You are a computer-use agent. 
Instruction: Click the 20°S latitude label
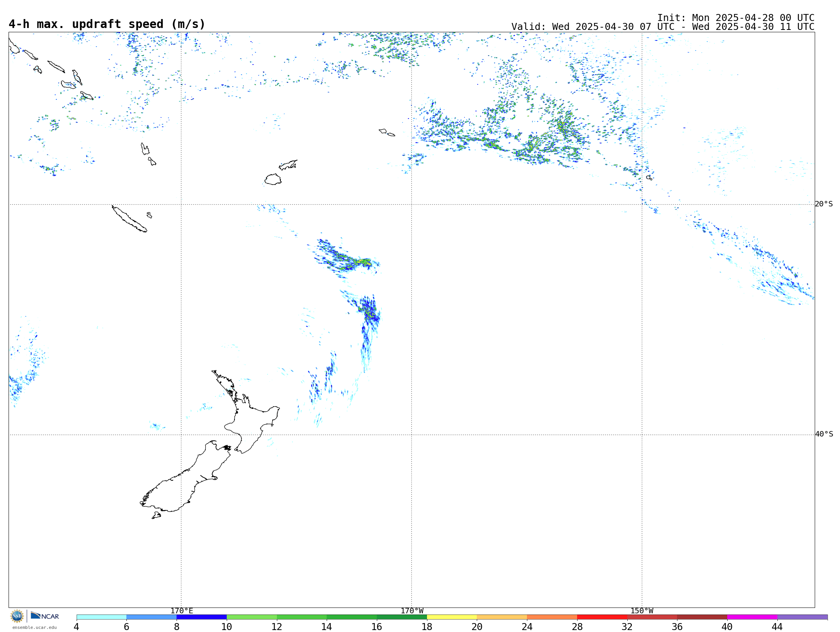824,204
